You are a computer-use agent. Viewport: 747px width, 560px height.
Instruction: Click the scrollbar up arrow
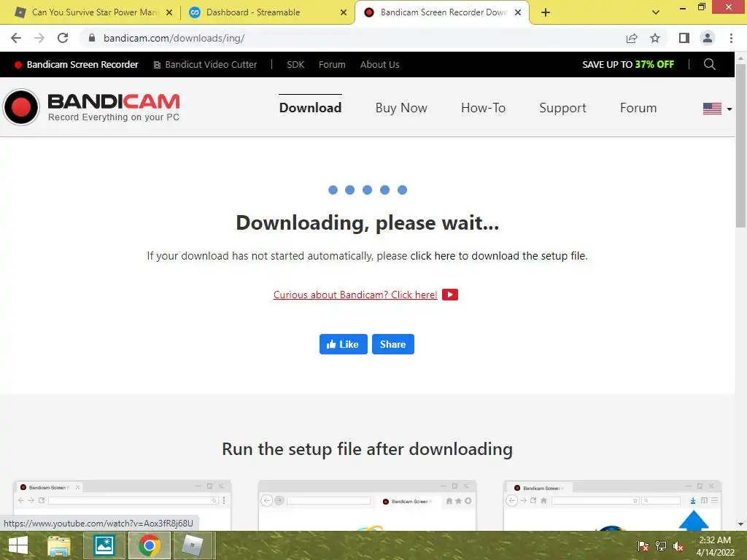pos(740,58)
